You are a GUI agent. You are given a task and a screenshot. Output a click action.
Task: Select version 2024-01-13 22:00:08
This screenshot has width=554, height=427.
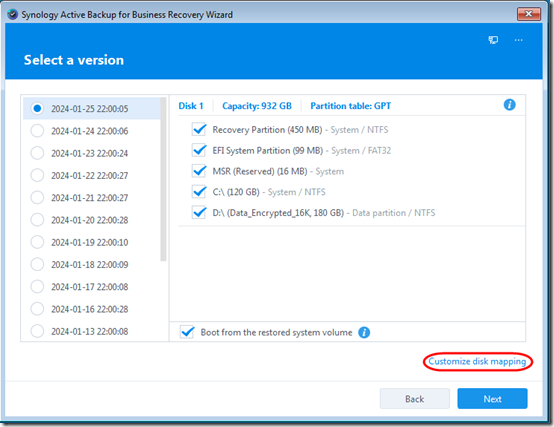click(37, 331)
